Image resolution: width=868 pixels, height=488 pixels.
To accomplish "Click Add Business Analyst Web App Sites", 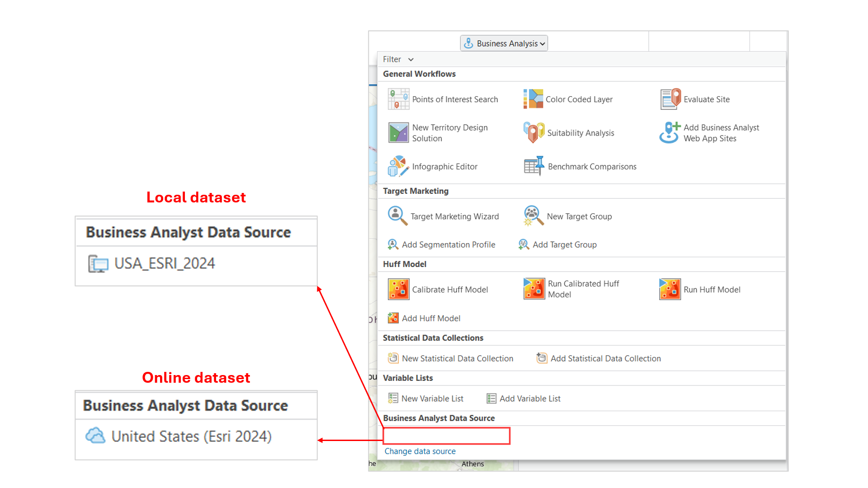I will click(x=721, y=133).
